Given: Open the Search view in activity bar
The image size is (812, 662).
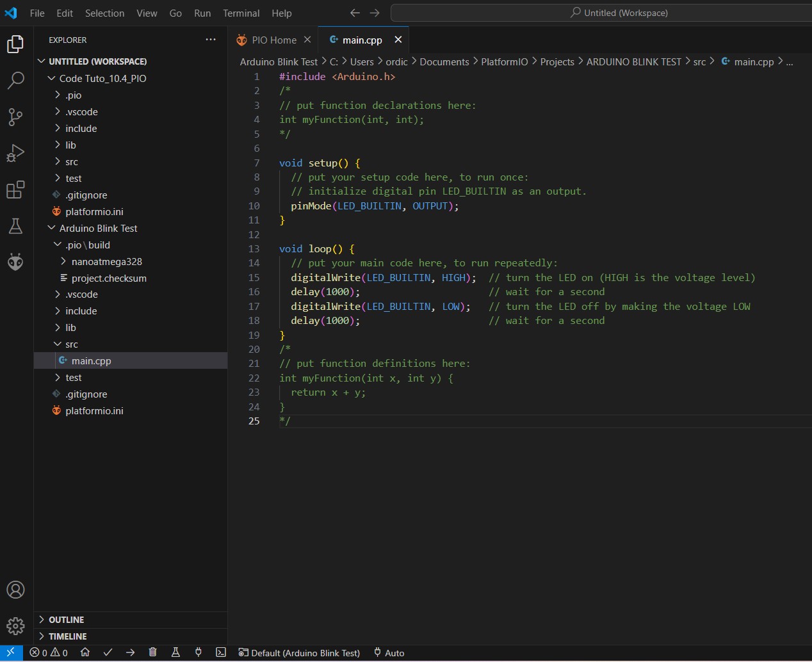Looking at the screenshot, I should [15, 81].
